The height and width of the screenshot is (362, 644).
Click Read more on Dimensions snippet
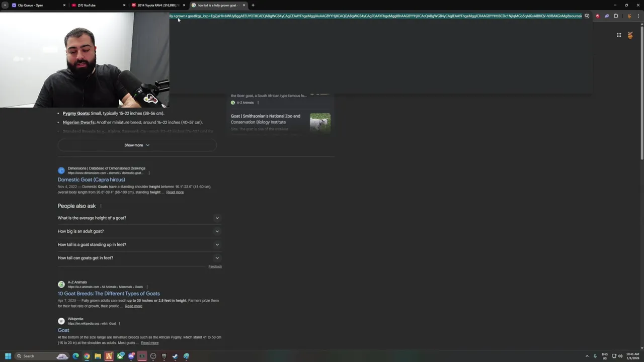(175, 192)
